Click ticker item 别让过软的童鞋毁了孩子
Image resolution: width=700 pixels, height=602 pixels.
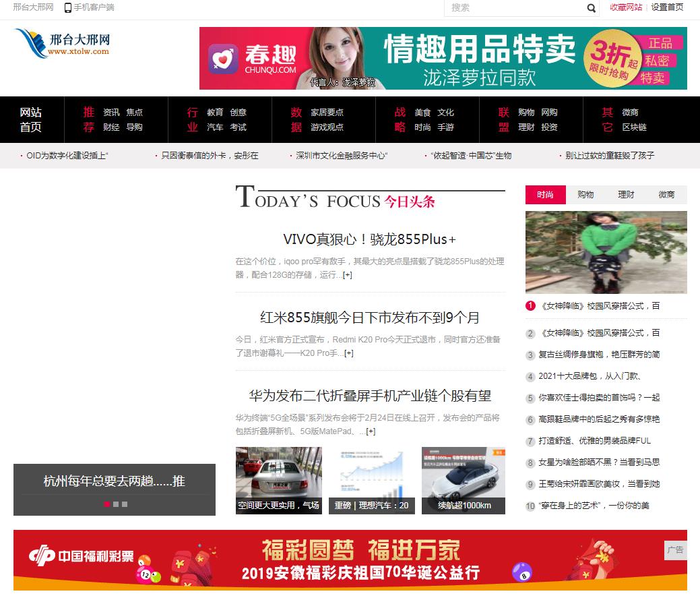[610, 156]
